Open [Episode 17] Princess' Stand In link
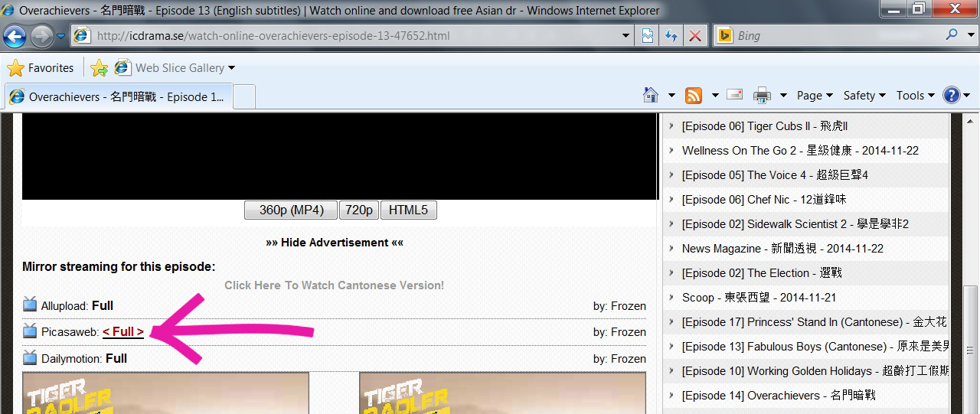980x414 pixels. pos(815,322)
